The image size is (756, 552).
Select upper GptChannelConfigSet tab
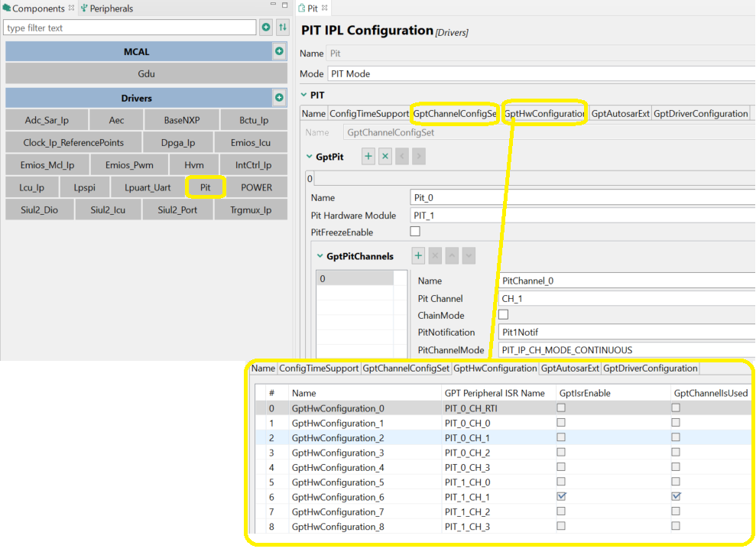click(455, 114)
